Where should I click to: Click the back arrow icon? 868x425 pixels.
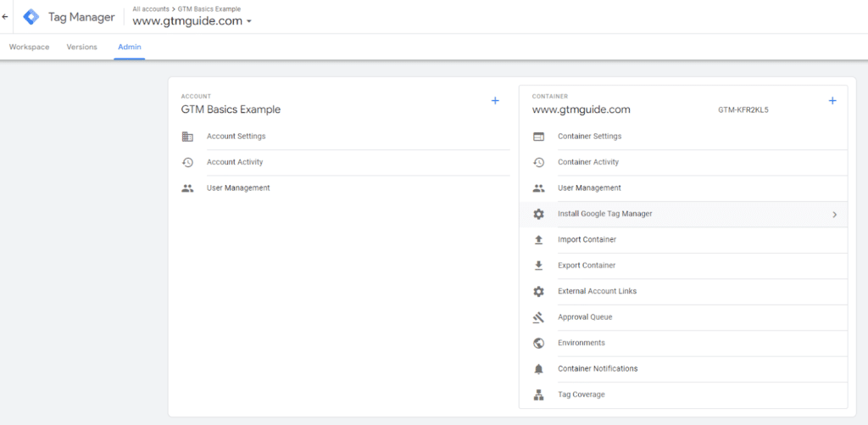[5, 17]
